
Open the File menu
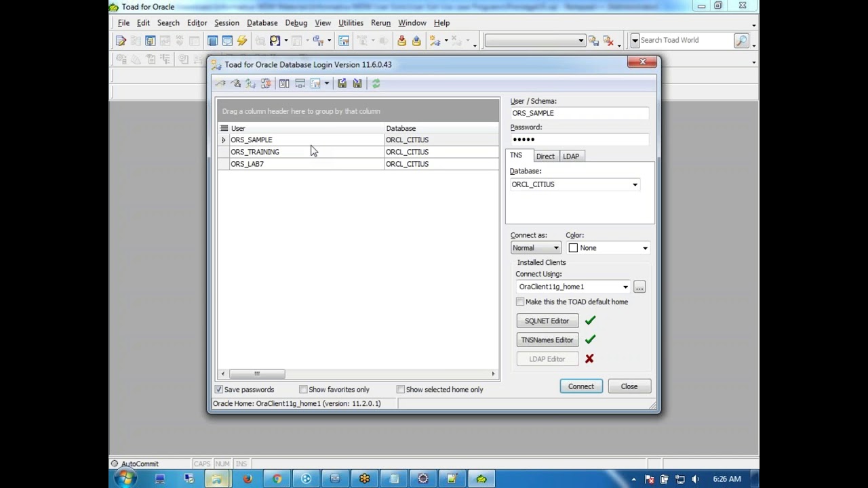coord(123,22)
